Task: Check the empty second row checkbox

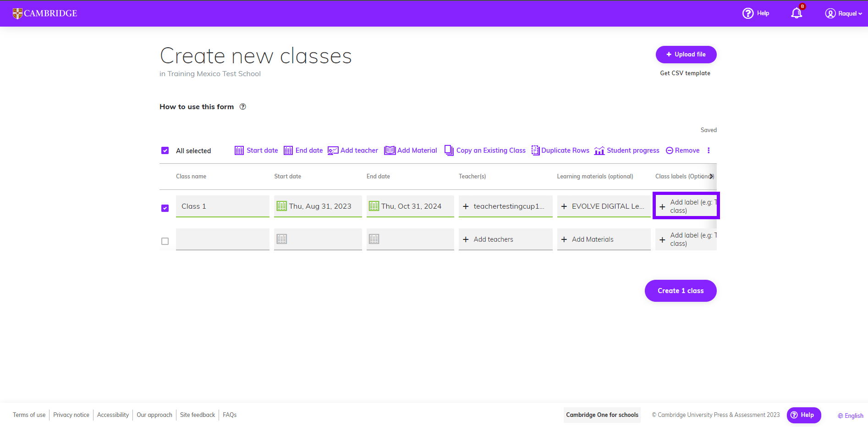Action: (165, 241)
